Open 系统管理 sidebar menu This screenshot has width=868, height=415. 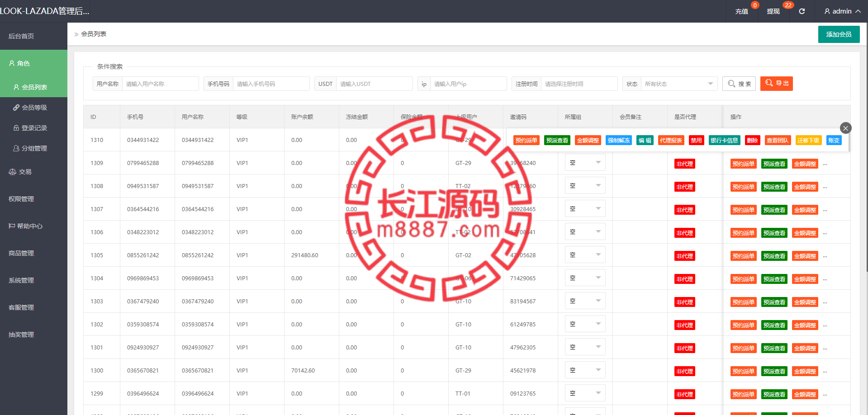coord(33,280)
